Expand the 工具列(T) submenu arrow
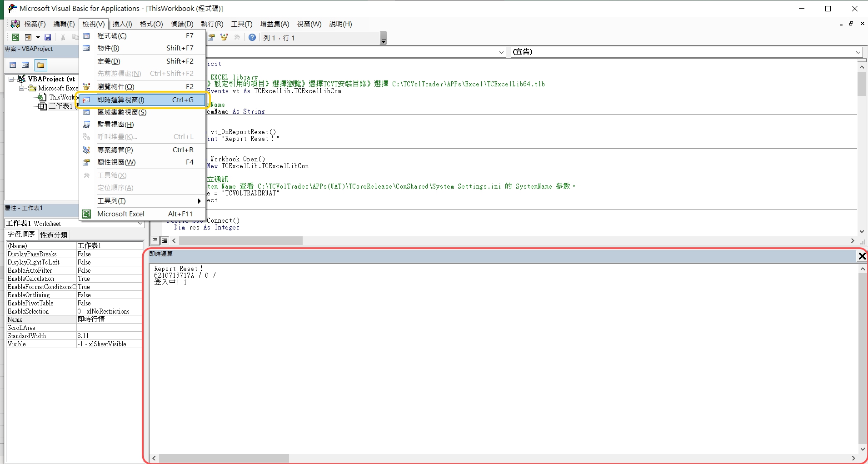The image size is (868, 464). [x=199, y=200]
